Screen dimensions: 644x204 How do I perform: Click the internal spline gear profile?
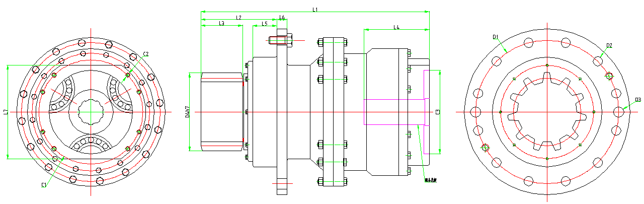(x=546, y=112)
